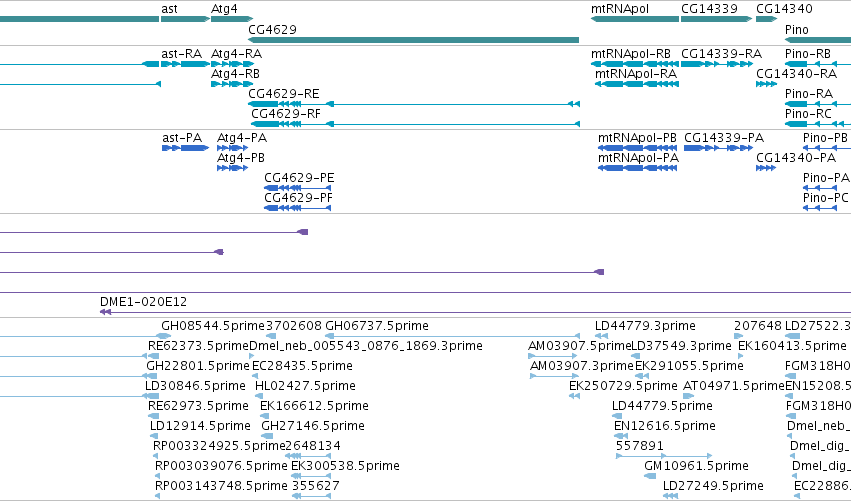
Task: Select protein label 'Atg4-PB'
Action: point(241,158)
